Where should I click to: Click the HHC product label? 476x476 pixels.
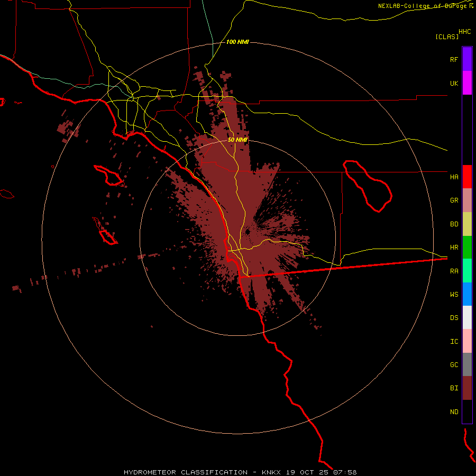(465, 32)
